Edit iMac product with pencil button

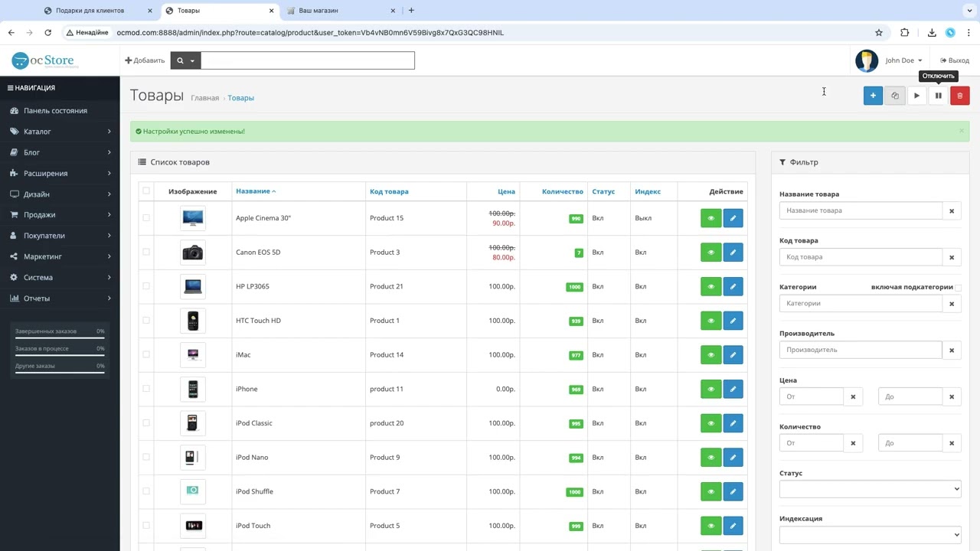click(733, 355)
